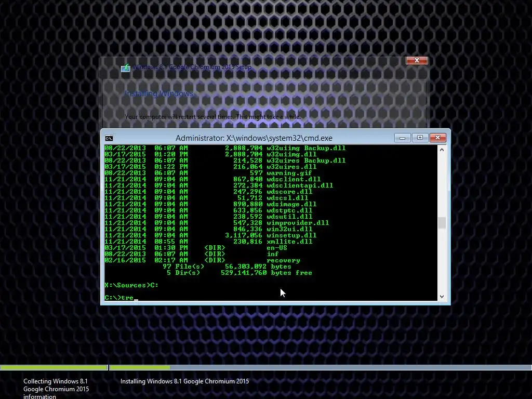
Task: Close the Administrator cmd.exe window
Action: (437, 138)
